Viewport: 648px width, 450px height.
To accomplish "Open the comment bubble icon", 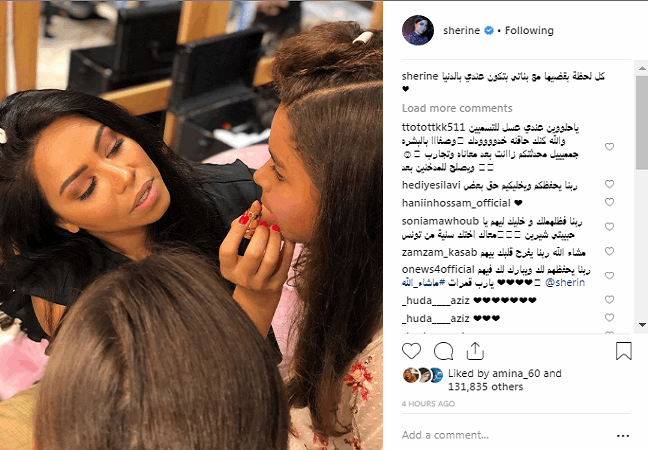I will point(443,351).
